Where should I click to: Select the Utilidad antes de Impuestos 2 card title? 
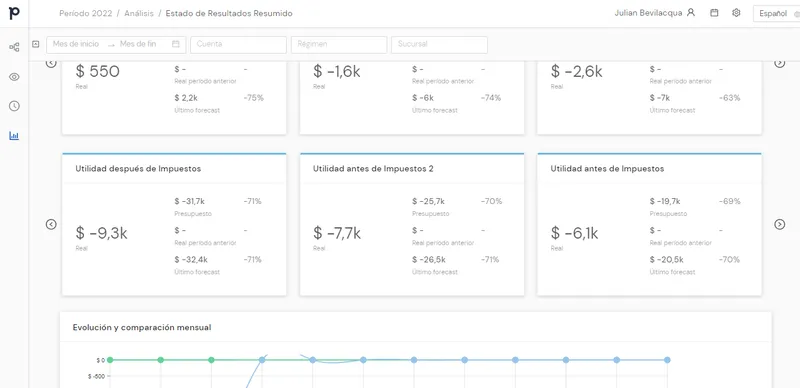pyautogui.click(x=373, y=169)
